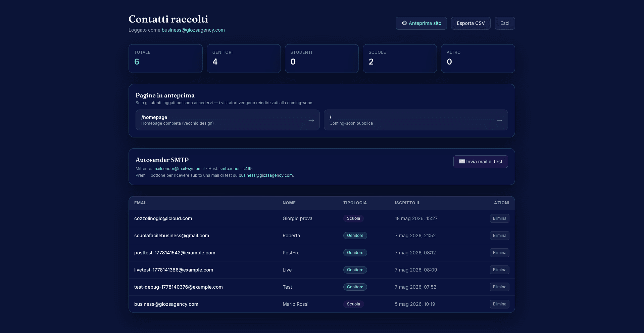
Task: Export contacts with Esporta CSV
Action: [x=470, y=23]
